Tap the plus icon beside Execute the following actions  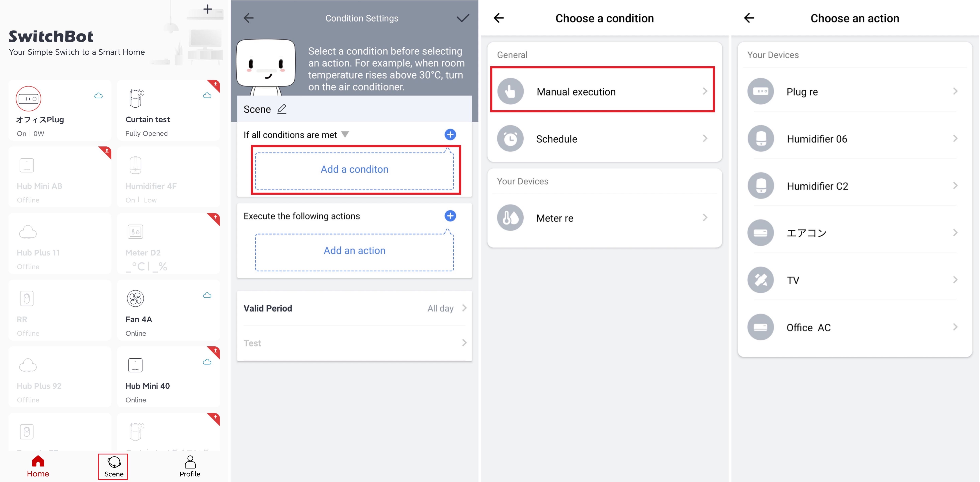pos(450,215)
